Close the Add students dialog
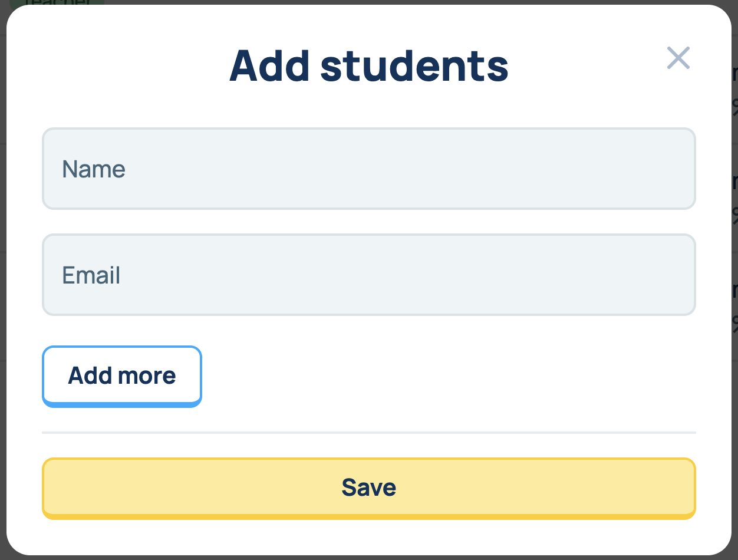The image size is (738, 560). coord(678,58)
